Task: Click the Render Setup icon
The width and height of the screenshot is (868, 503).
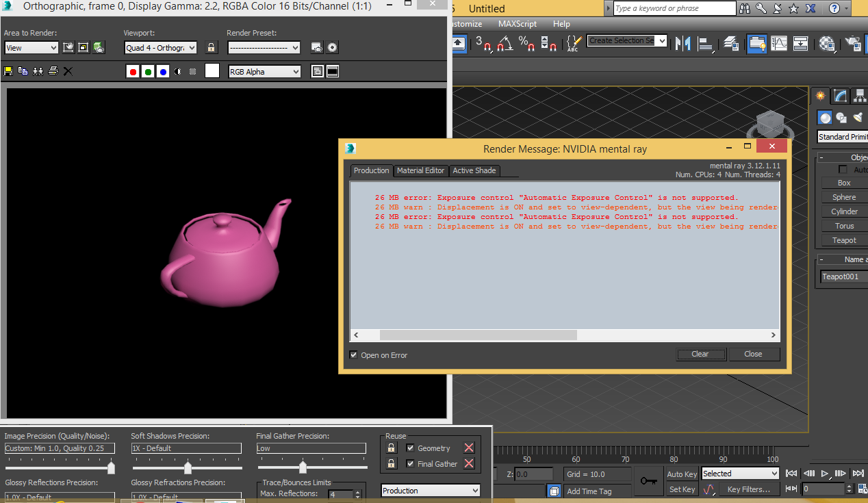Action: pos(852,43)
